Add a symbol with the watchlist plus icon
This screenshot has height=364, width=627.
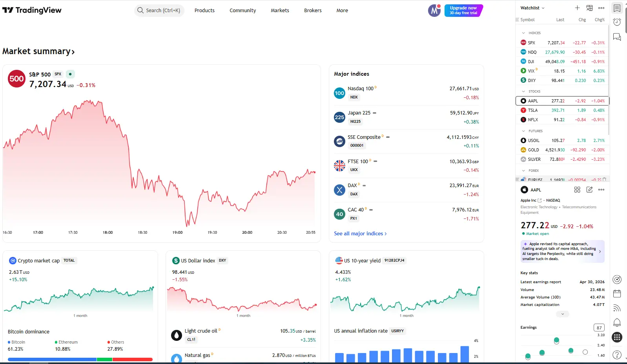tap(577, 8)
